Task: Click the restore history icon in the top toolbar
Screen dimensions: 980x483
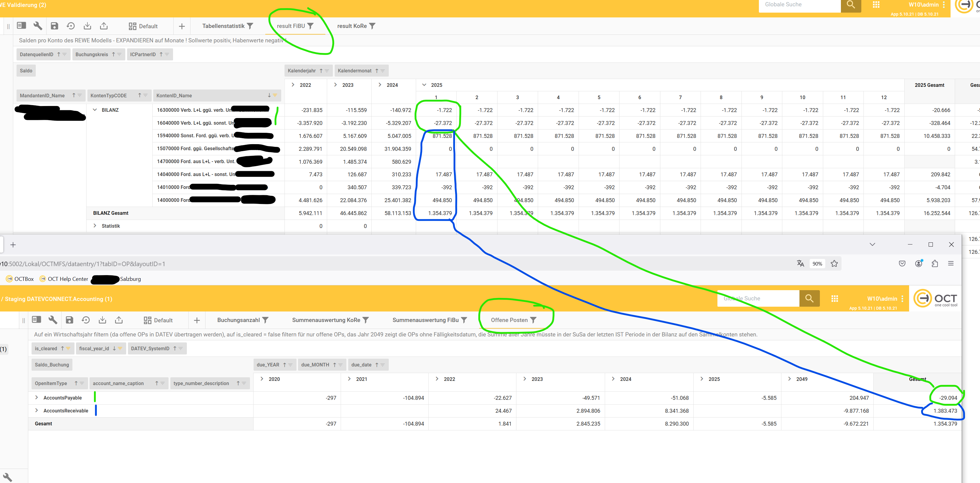Action: [71, 26]
